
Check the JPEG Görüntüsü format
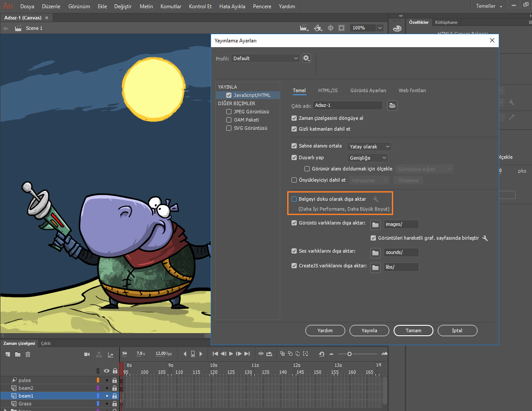(229, 112)
